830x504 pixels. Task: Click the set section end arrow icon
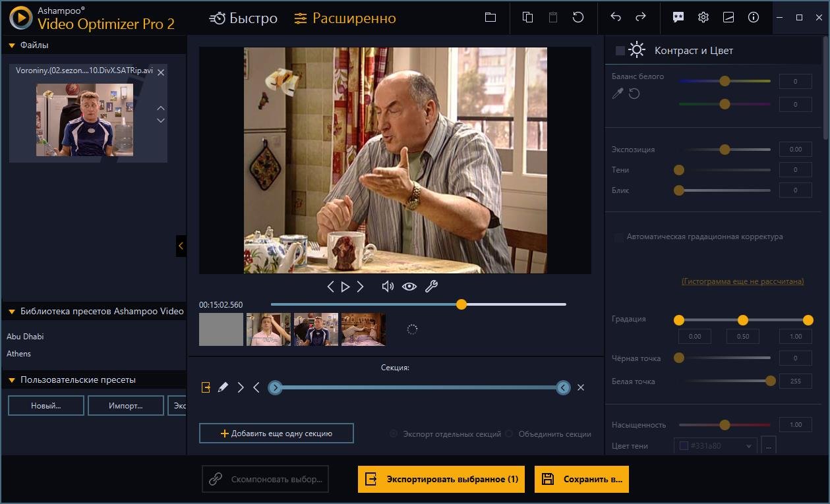coord(256,387)
